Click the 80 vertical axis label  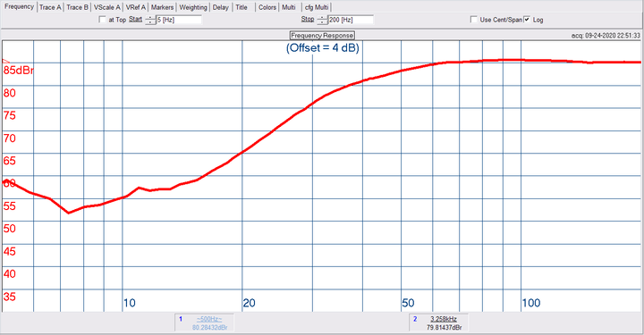(9, 93)
